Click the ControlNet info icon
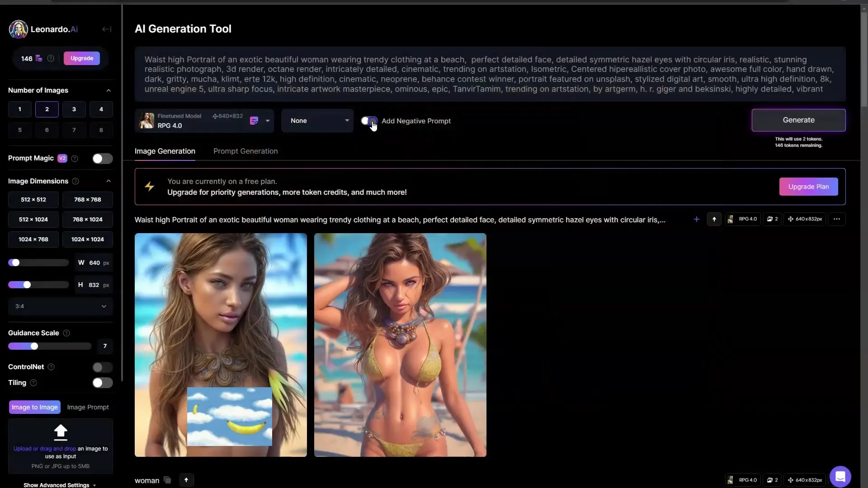This screenshot has height=488, width=868. coord(51,366)
